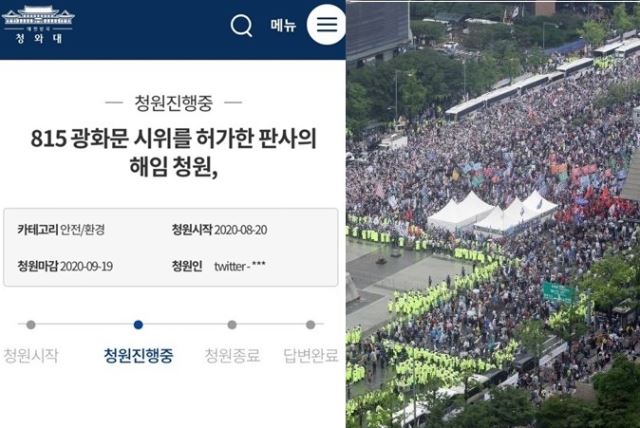
Task: Open the hamburger menu button
Action: (x=327, y=25)
